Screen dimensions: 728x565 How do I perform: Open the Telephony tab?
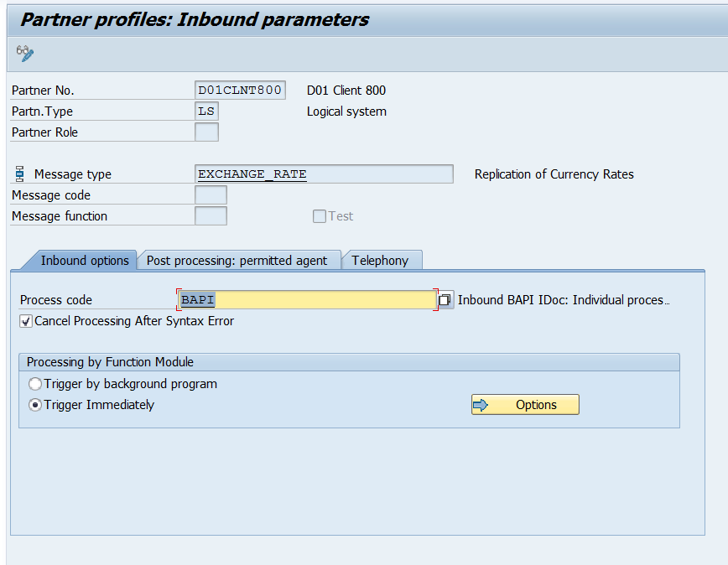[382, 261]
